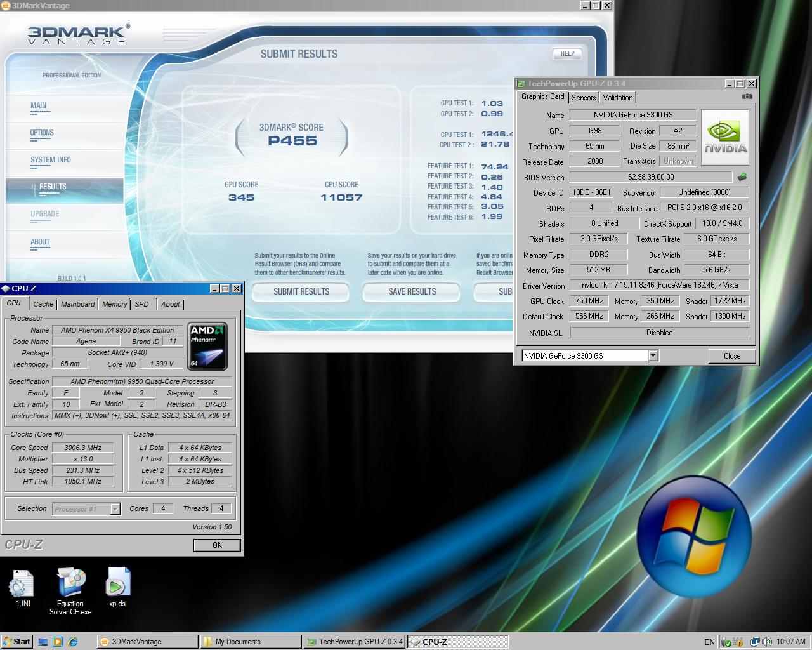Image resolution: width=812 pixels, height=650 pixels.
Task: Click the NVIDIA SLI Disabled field
Action: tap(660, 333)
